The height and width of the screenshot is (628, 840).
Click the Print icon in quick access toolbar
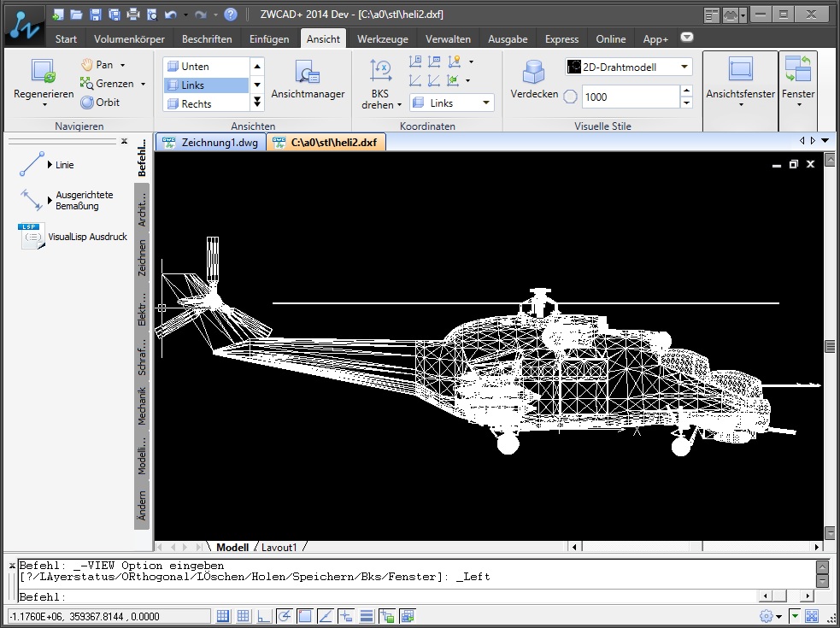pyautogui.click(x=132, y=15)
